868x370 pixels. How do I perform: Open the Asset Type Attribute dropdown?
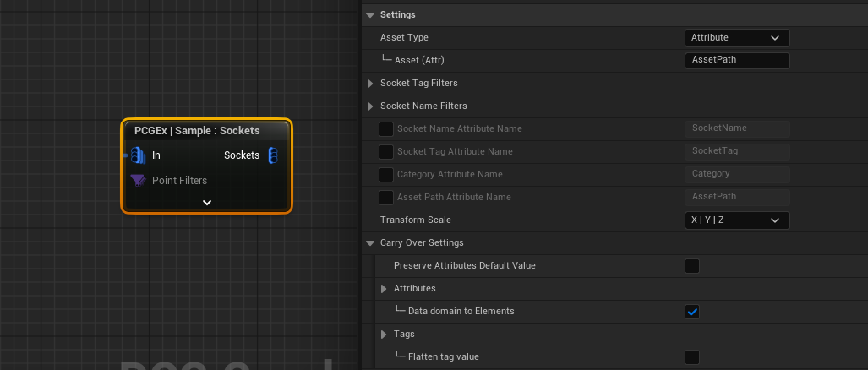click(x=736, y=38)
